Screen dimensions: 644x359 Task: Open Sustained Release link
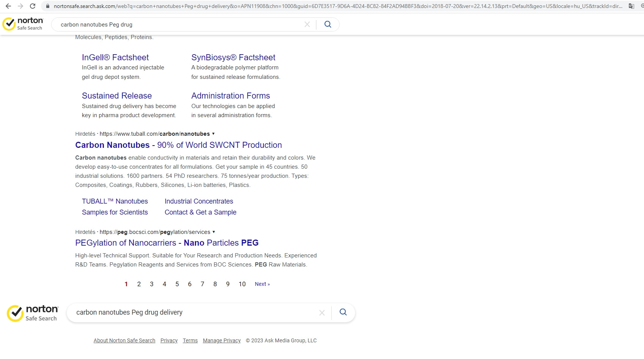[117, 96]
